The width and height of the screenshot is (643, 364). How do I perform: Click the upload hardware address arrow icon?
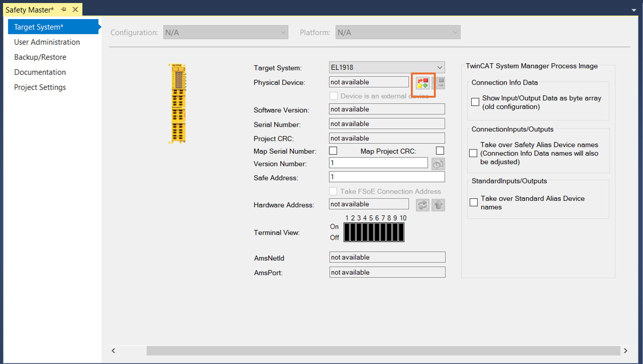[x=438, y=205]
